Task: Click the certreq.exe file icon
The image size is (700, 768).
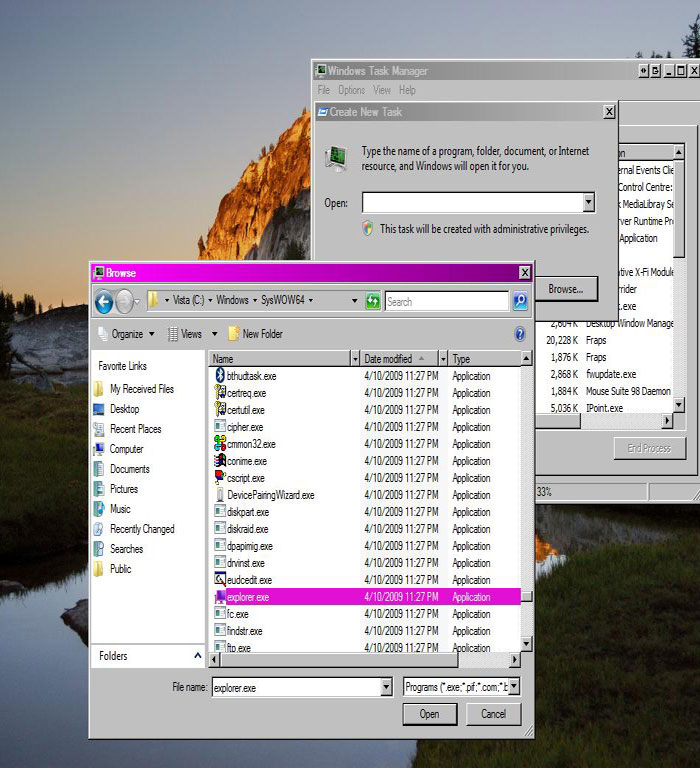Action: (x=220, y=393)
